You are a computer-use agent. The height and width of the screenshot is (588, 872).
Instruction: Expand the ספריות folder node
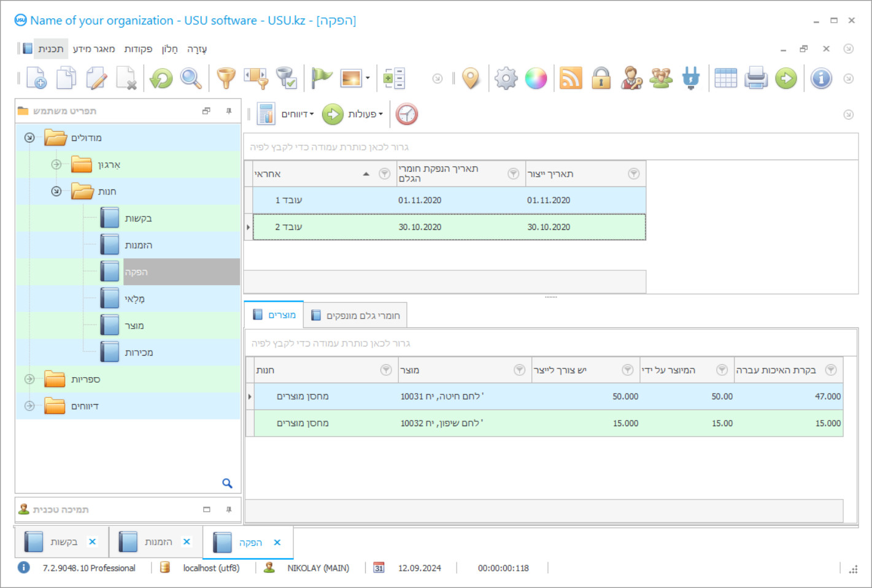click(29, 379)
